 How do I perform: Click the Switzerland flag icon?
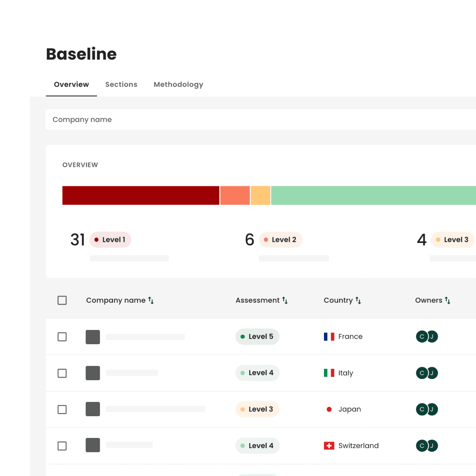[x=329, y=445]
